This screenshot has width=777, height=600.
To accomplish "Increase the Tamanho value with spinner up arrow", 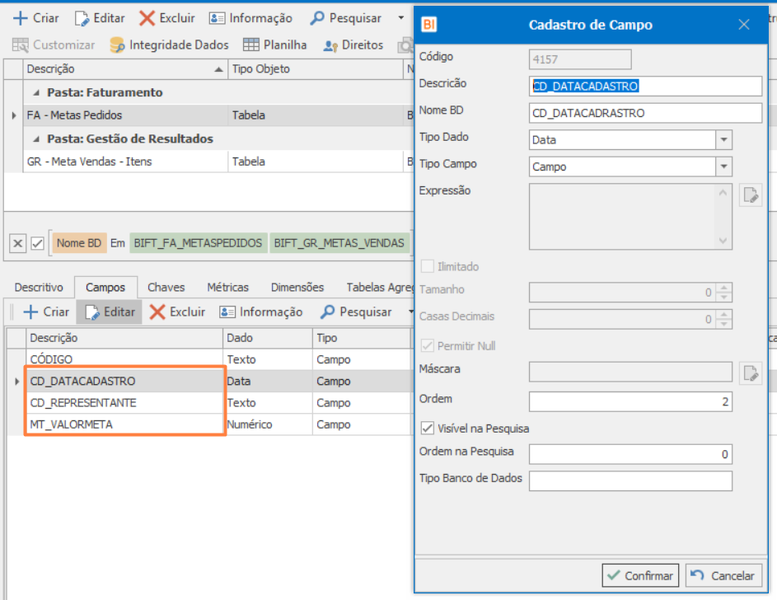I will (724, 288).
